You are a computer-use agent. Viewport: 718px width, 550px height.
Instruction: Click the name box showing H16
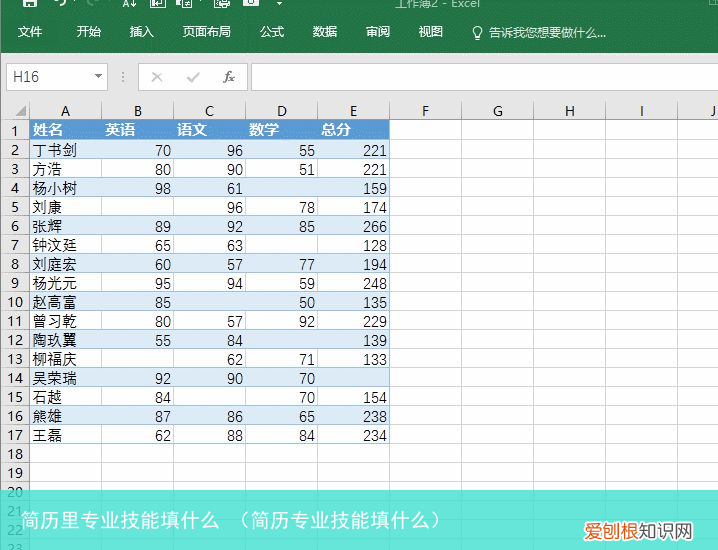(50, 77)
